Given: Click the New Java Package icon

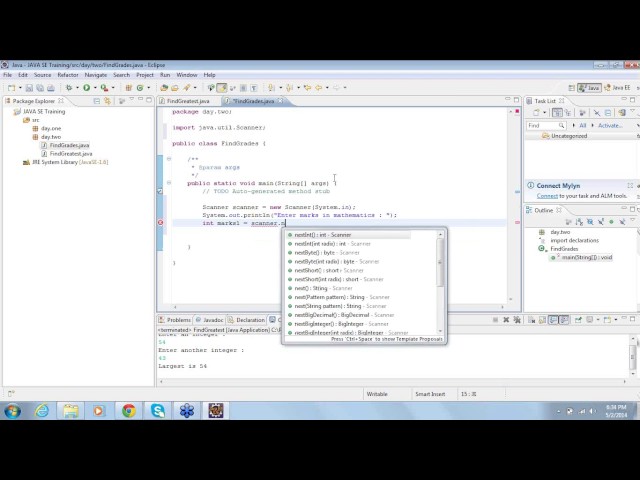Looking at the screenshot, I should 129,88.
